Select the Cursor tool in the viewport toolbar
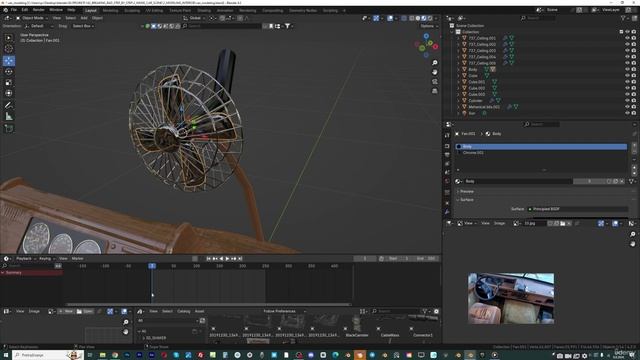 tap(9, 49)
